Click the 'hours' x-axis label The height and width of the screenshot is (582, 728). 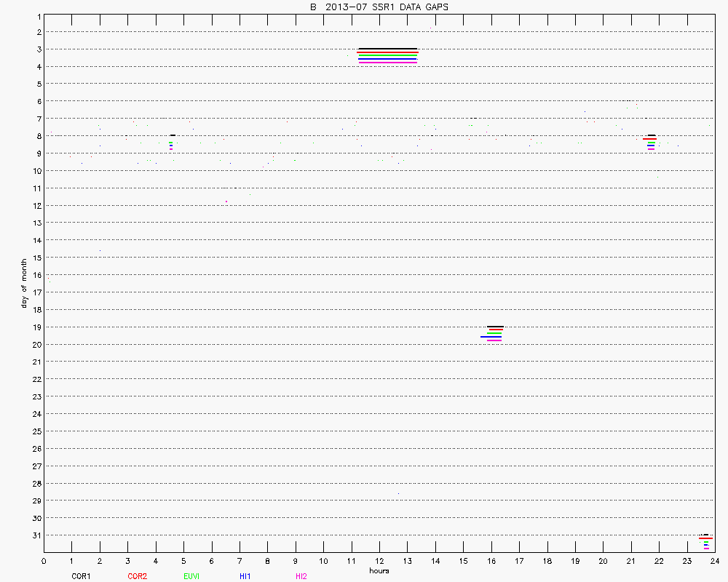point(379,570)
